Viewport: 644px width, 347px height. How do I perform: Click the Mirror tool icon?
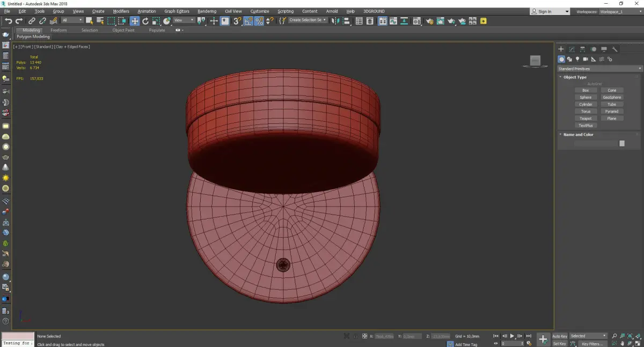tap(335, 21)
